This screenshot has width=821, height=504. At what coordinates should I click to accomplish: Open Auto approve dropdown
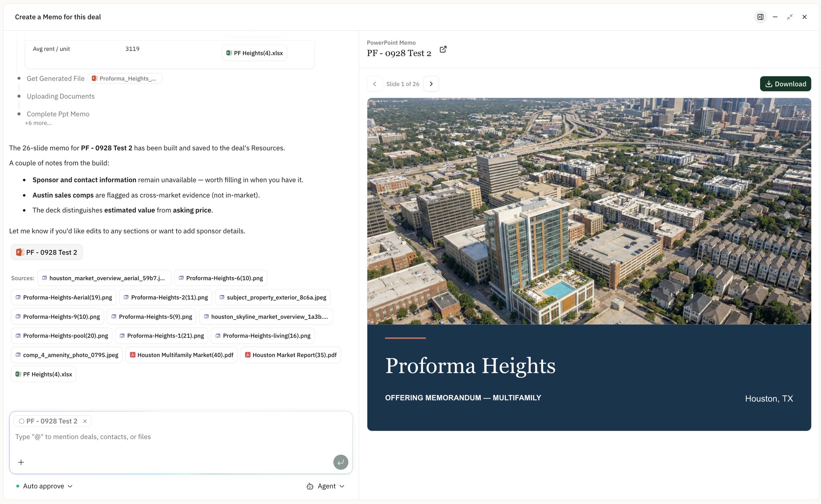[x=44, y=486]
